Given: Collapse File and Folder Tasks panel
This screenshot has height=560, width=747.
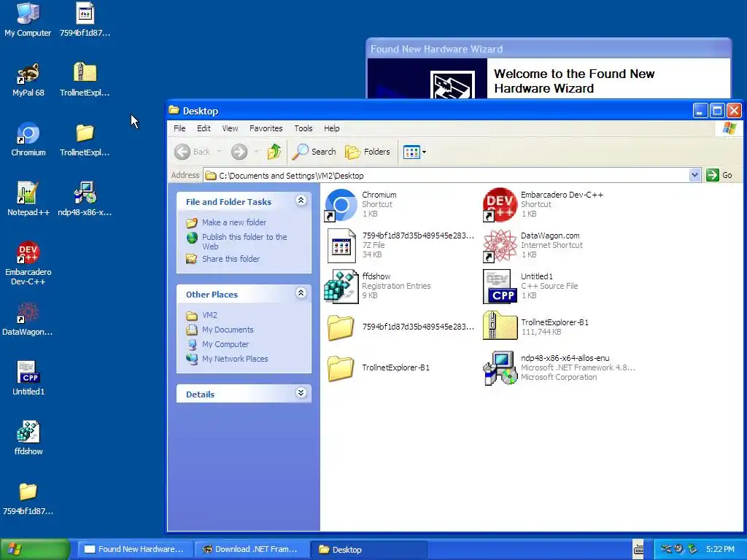Looking at the screenshot, I should 301,201.
